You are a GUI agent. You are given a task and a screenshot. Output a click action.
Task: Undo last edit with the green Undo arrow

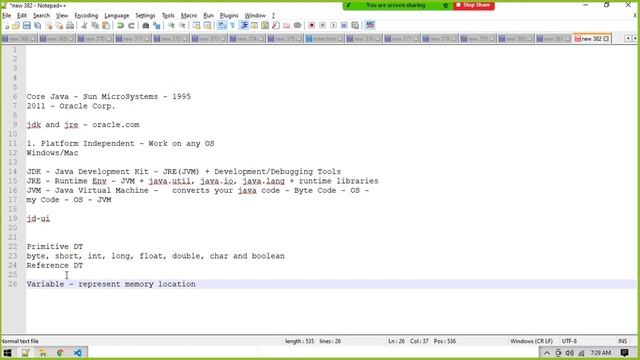coord(120,25)
